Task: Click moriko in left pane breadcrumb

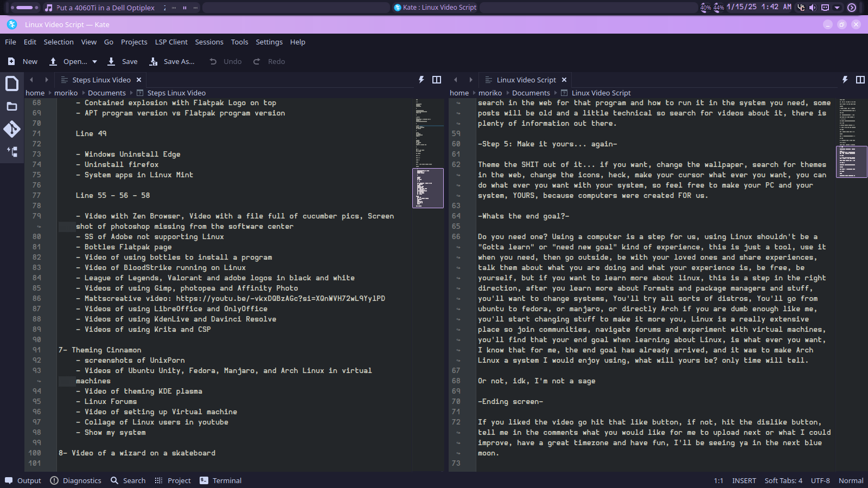Action: pos(66,93)
